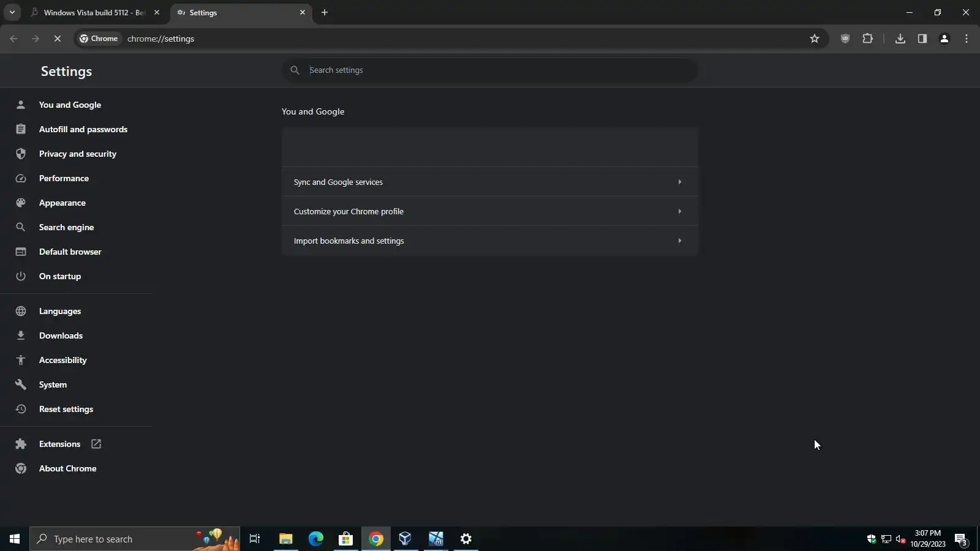
Task: Click Import bookmarks and settings text
Action: 349,241
